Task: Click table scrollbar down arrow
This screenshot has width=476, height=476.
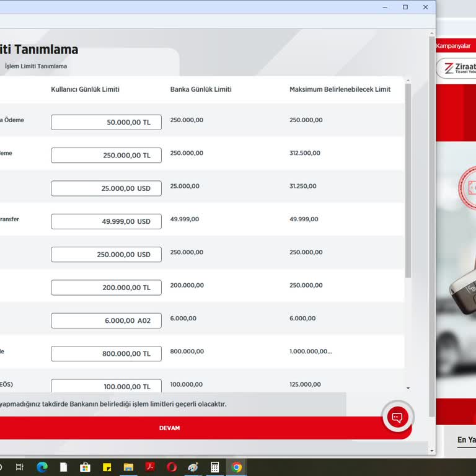Action: point(408,388)
